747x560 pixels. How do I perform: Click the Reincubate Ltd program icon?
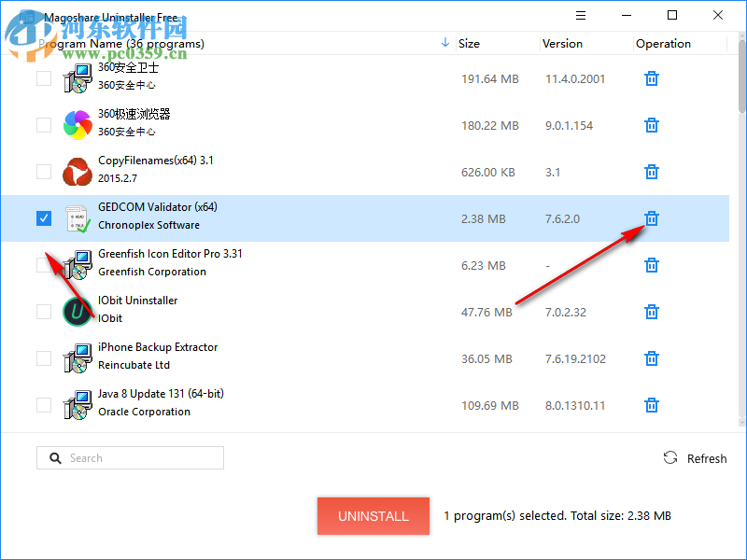pos(78,358)
